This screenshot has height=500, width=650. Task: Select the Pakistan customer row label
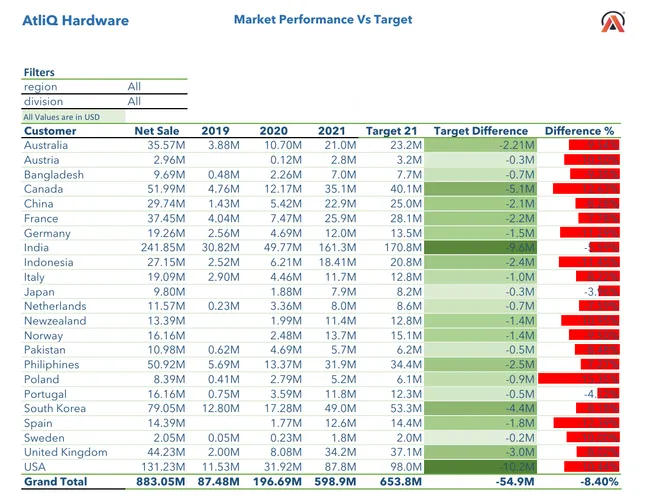point(45,350)
